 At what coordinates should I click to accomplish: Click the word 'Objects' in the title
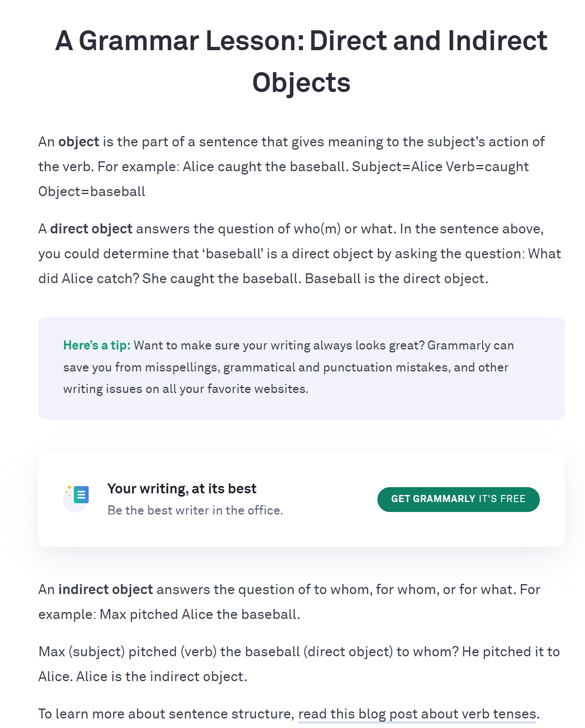[x=301, y=83]
